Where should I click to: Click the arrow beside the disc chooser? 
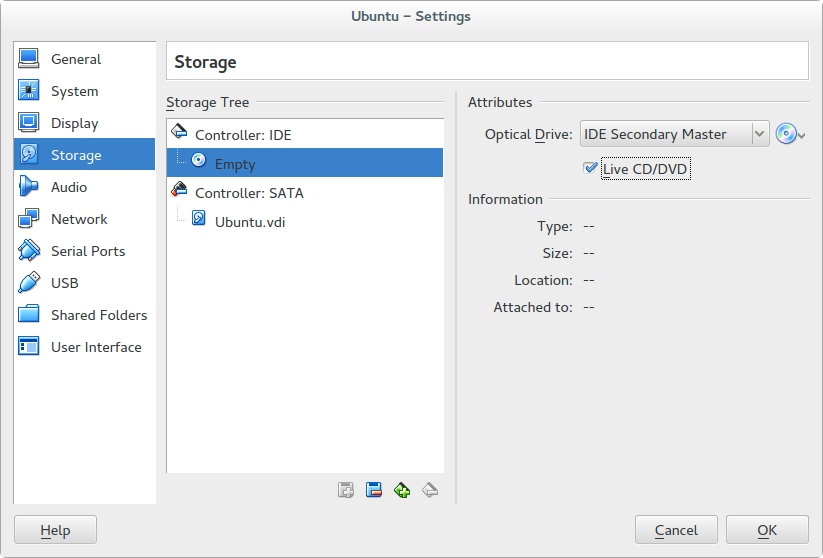click(801, 135)
